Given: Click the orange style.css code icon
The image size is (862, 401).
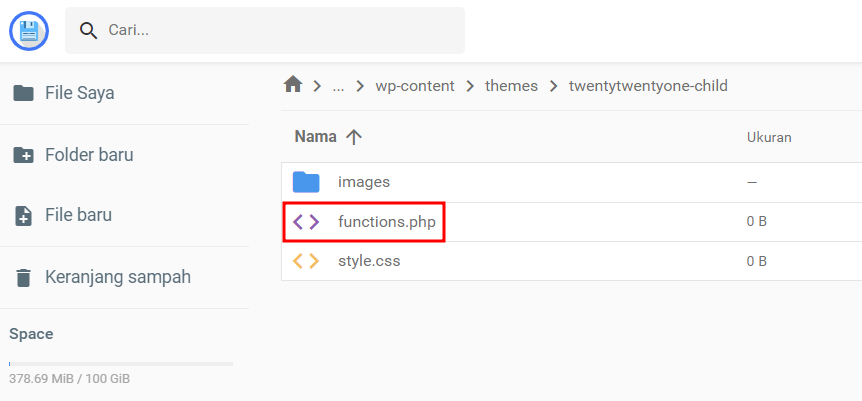Looking at the screenshot, I should coord(306,261).
